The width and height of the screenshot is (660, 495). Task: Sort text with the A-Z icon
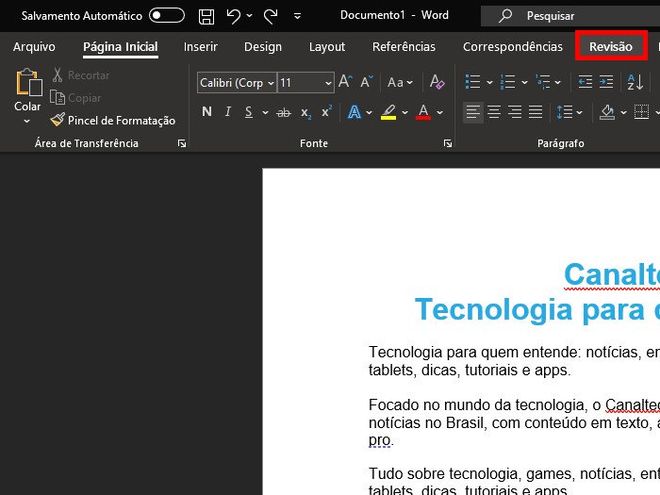[635, 82]
